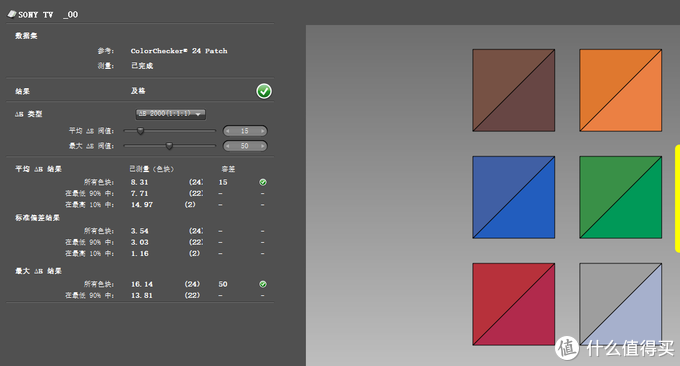Select the blue color patch
Image resolution: width=680 pixels, height=366 pixels.
(513, 197)
